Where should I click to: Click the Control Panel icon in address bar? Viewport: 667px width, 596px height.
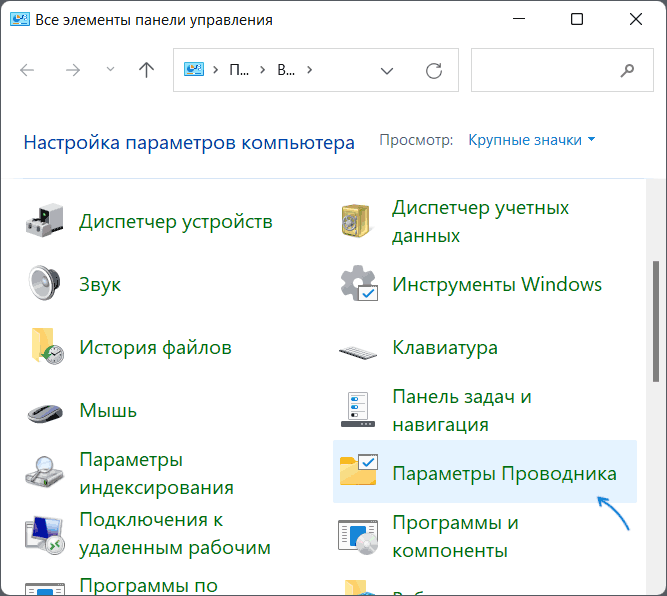194,69
